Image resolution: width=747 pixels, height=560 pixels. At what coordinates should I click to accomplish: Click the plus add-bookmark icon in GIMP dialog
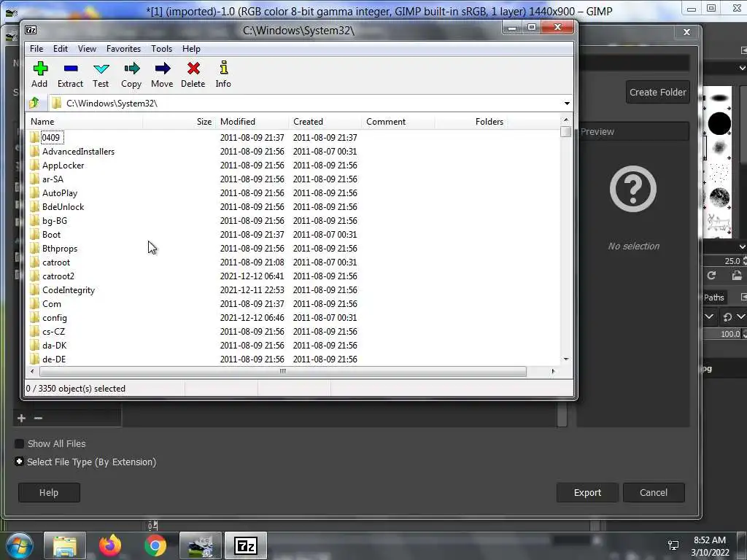tap(21, 418)
